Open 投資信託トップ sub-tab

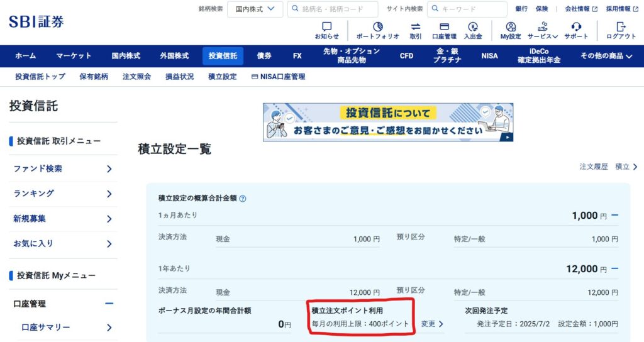(x=40, y=77)
